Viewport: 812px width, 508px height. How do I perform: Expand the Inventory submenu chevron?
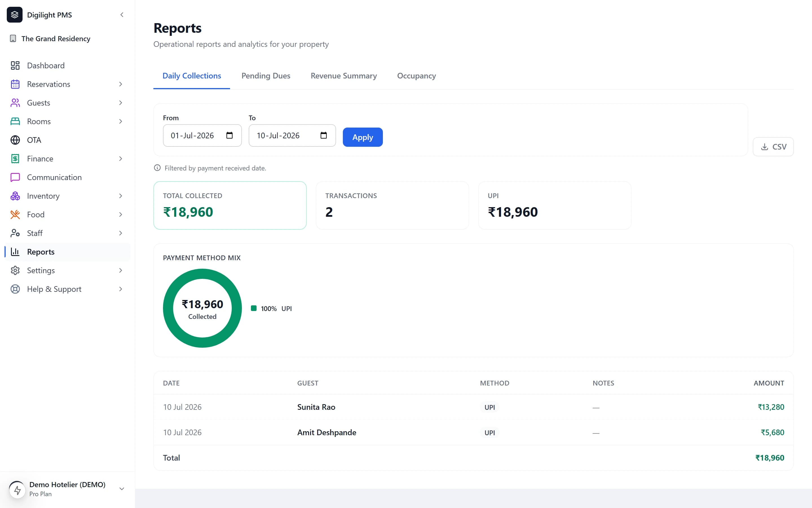(x=120, y=196)
